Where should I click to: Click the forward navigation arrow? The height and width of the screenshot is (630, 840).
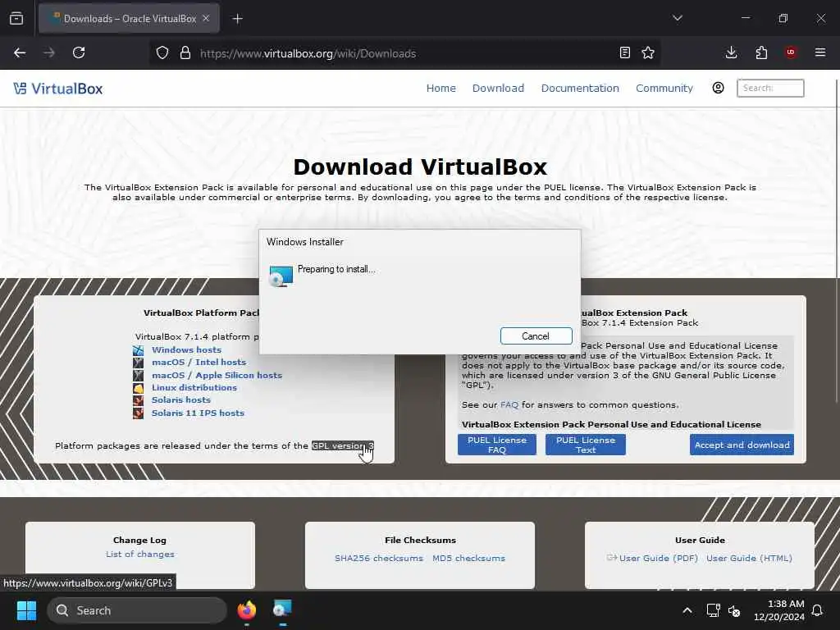(49, 53)
